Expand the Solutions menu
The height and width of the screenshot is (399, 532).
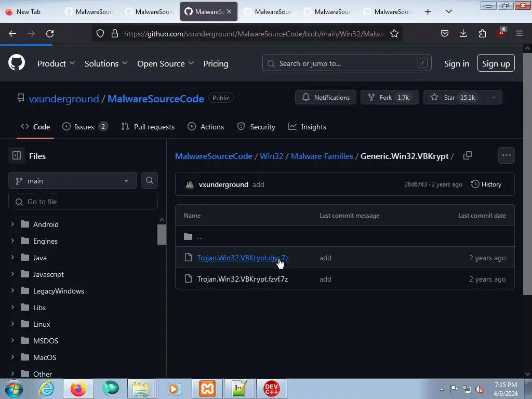(x=106, y=63)
